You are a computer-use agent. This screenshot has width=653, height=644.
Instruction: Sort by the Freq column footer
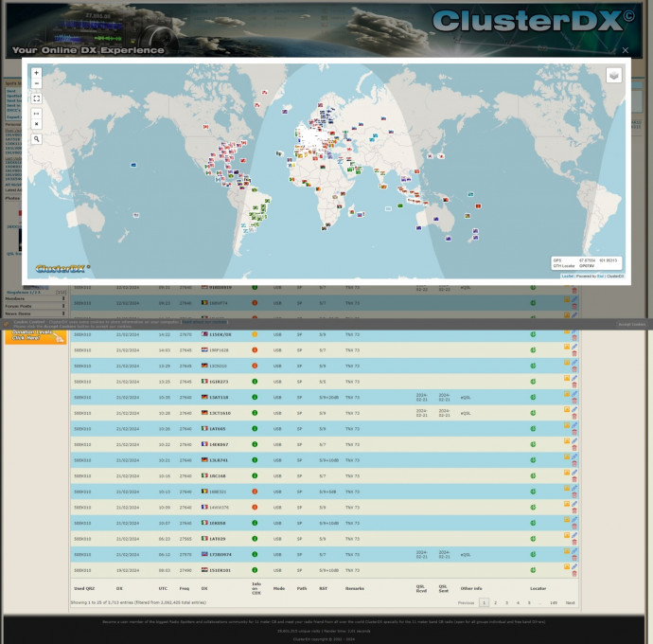[x=185, y=588]
